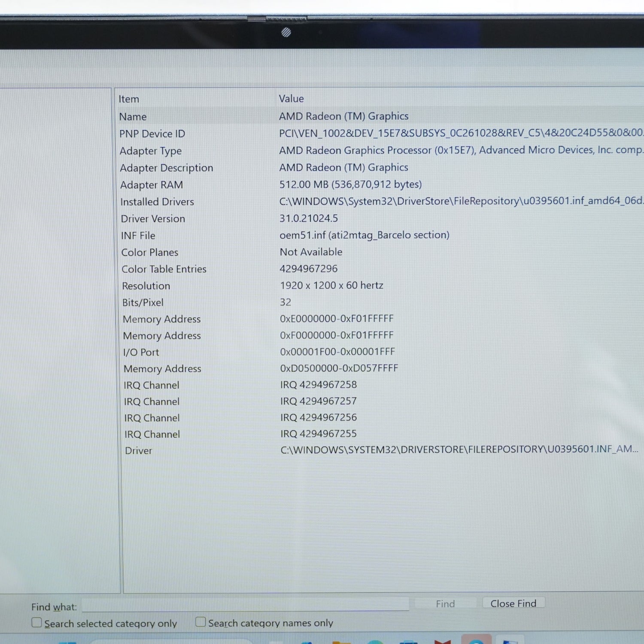
Task: Click the value "IRQ 4294967256"
Action: click(x=319, y=417)
